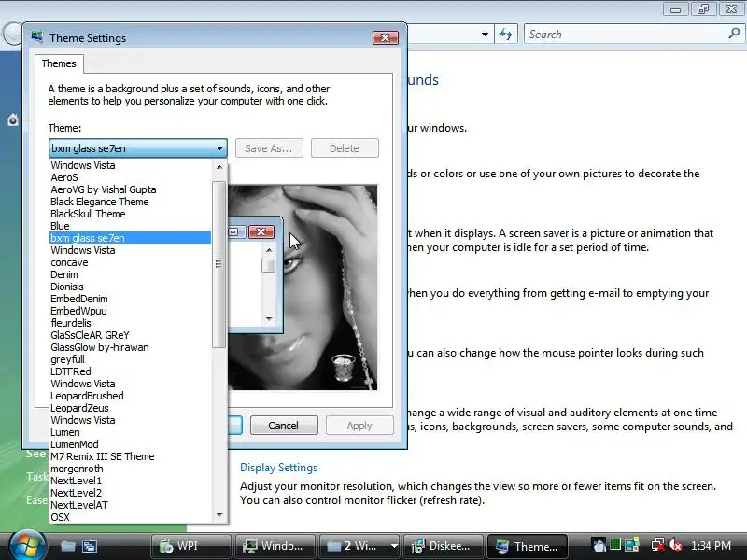The image size is (747, 560).
Task: Click the green grid tray icon
Action: pyautogui.click(x=615, y=544)
